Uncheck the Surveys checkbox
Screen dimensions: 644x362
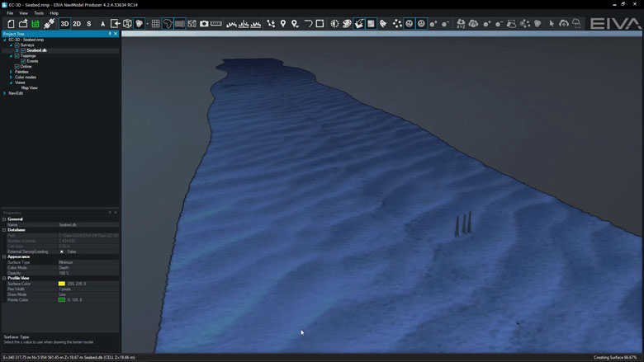pos(17,45)
